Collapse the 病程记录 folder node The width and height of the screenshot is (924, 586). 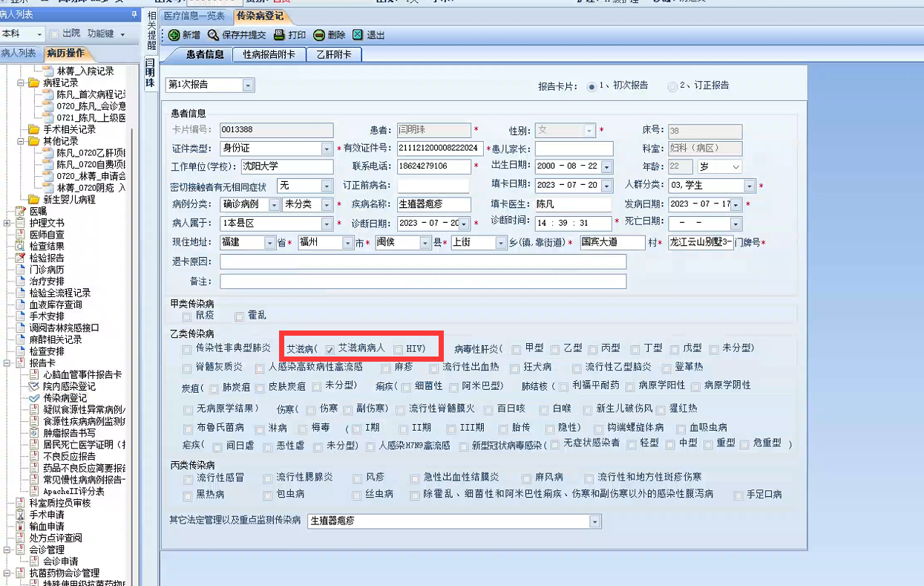click(22, 83)
